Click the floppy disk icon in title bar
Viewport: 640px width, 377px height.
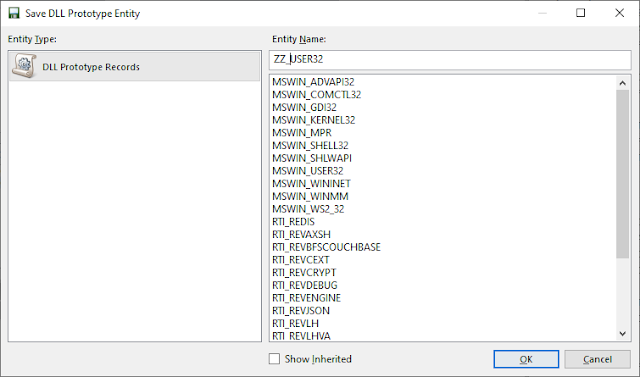[13, 13]
